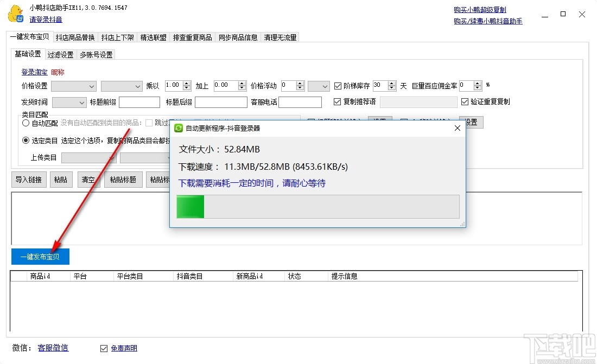This screenshot has height=364, width=597.
Task: Decrease the 乘以 multiplier value
Action: pyautogui.click(x=187, y=88)
